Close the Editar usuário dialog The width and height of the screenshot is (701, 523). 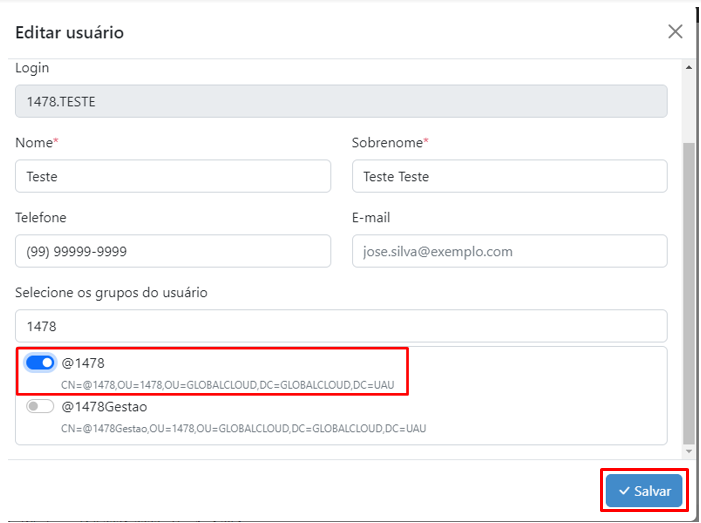pyautogui.click(x=675, y=32)
